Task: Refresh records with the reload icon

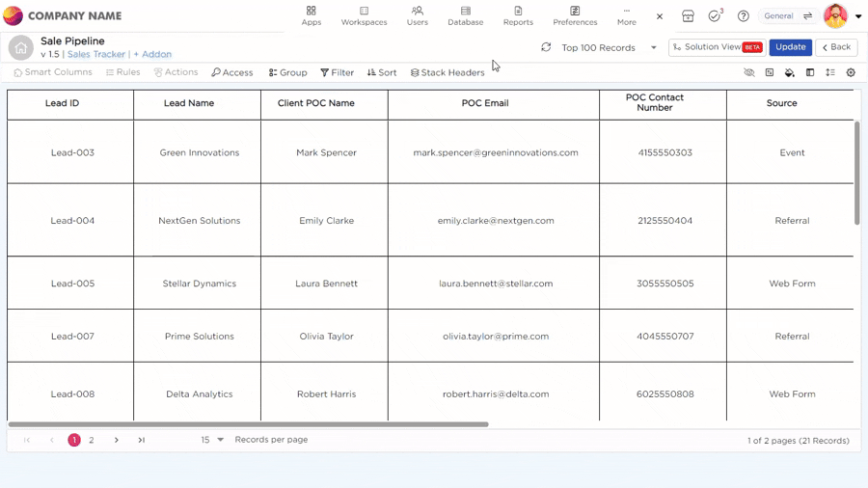Action: pos(546,47)
